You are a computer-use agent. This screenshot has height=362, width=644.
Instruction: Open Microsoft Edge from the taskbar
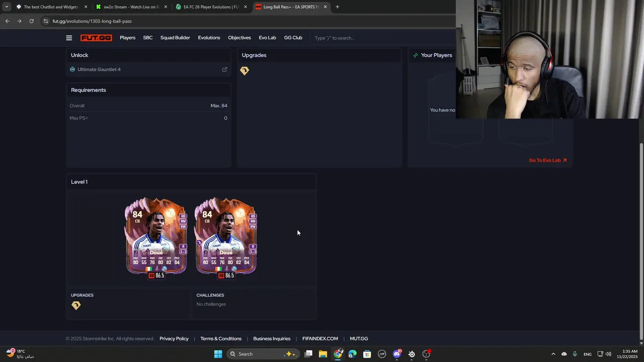pos(352,354)
